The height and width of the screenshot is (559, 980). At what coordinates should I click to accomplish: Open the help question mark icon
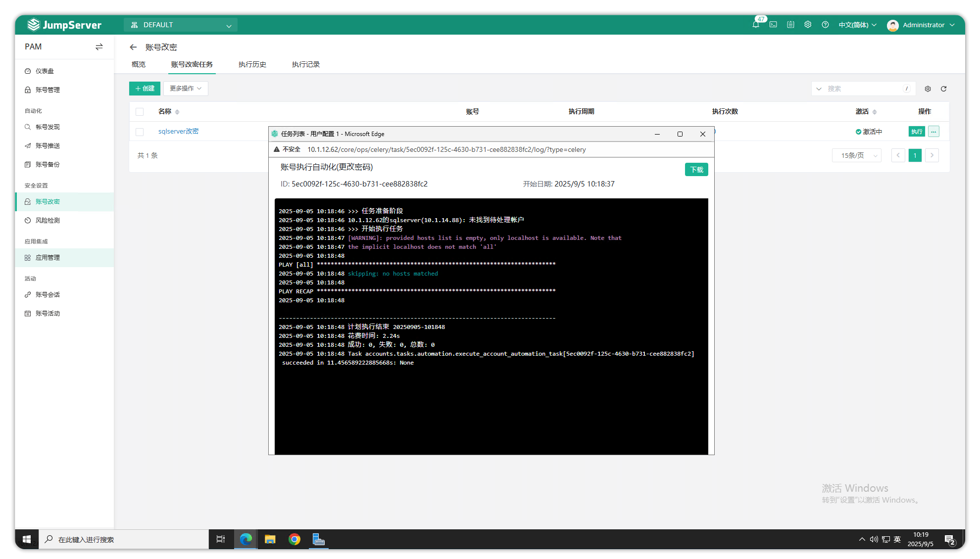click(x=825, y=25)
